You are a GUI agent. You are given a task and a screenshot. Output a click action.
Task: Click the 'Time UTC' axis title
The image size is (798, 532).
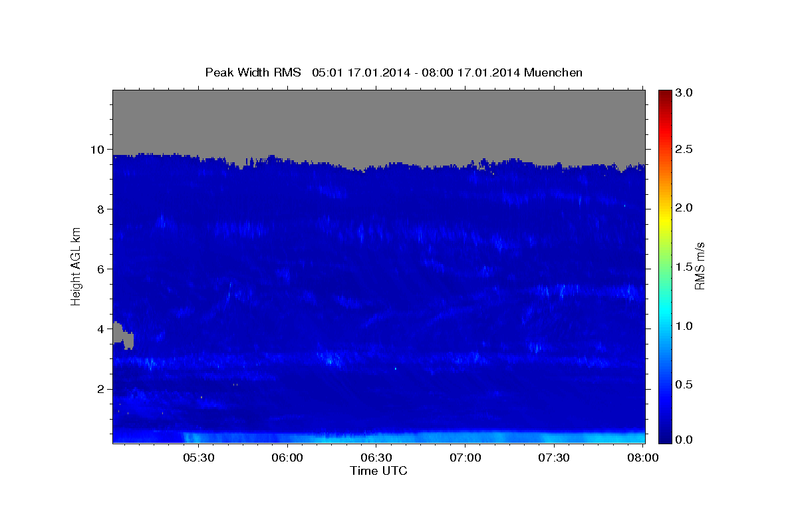pyautogui.click(x=378, y=471)
